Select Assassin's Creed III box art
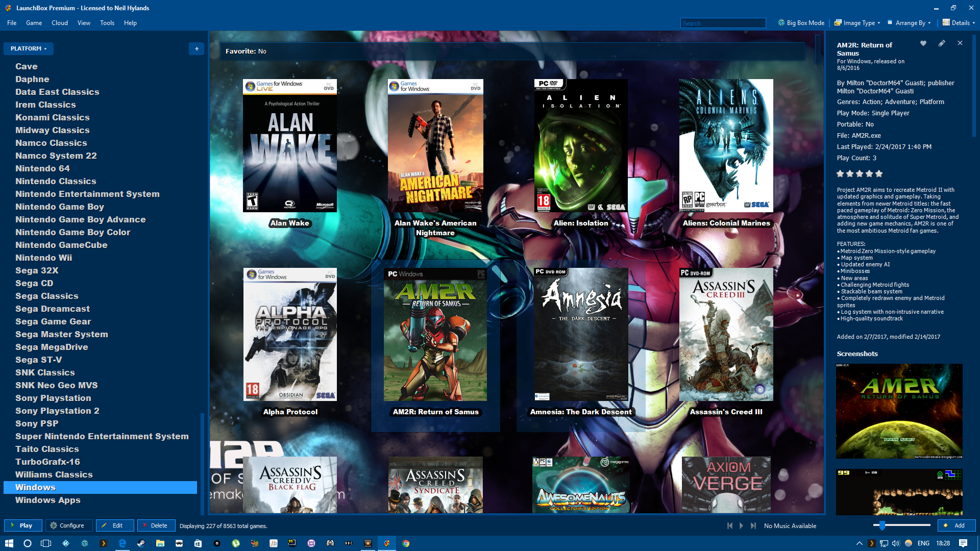Viewport: 980px width, 551px height. (x=726, y=334)
